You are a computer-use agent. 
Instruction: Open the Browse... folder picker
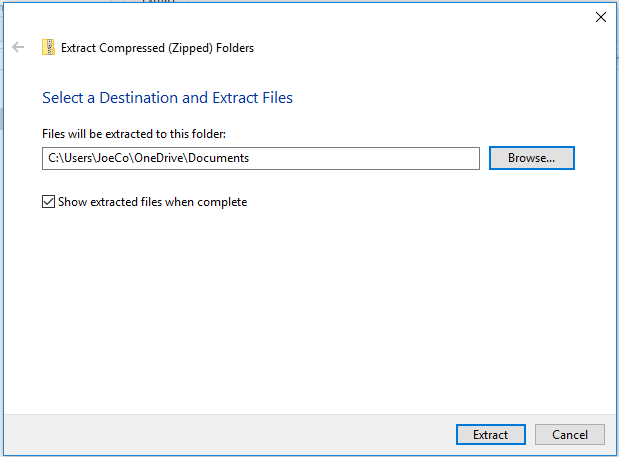click(531, 158)
